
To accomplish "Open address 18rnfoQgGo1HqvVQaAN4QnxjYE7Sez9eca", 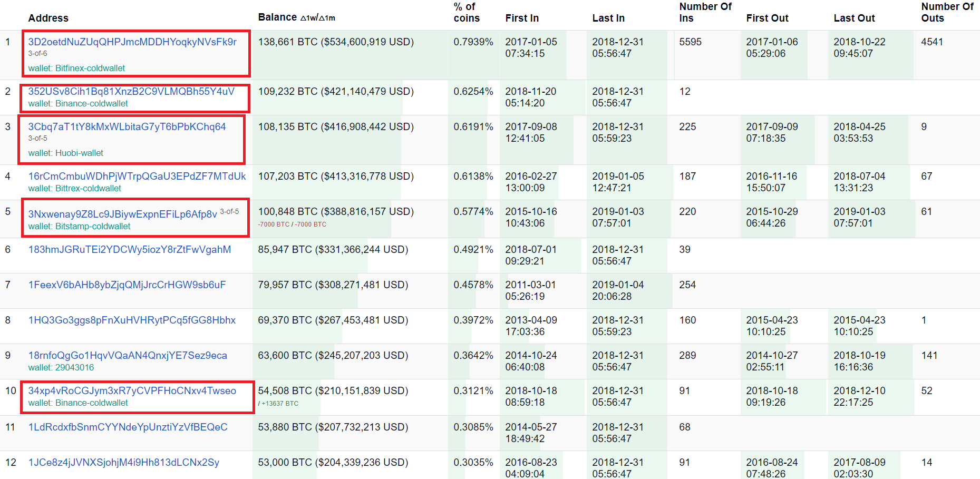I will [128, 355].
